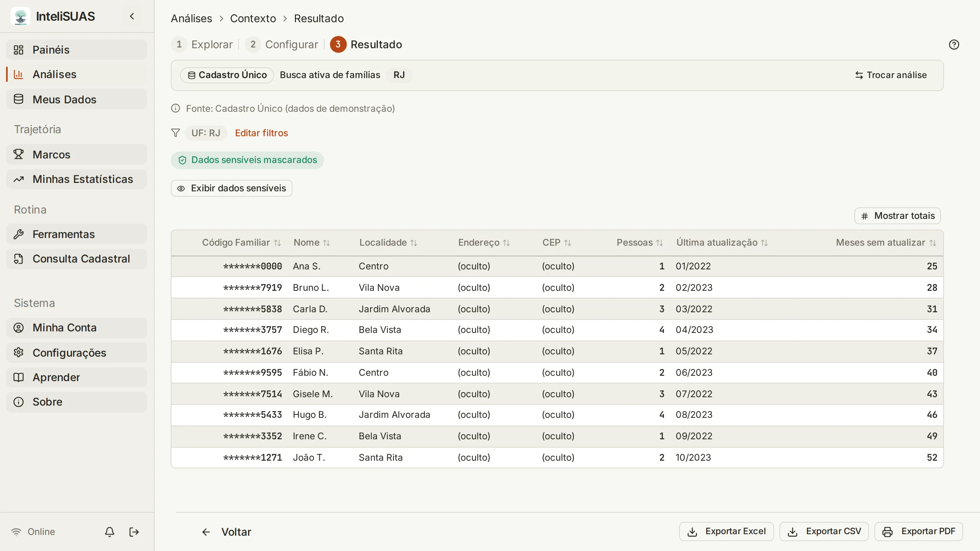
Task: Sort by Código Familiar column arrows
Action: pyautogui.click(x=278, y=243)
